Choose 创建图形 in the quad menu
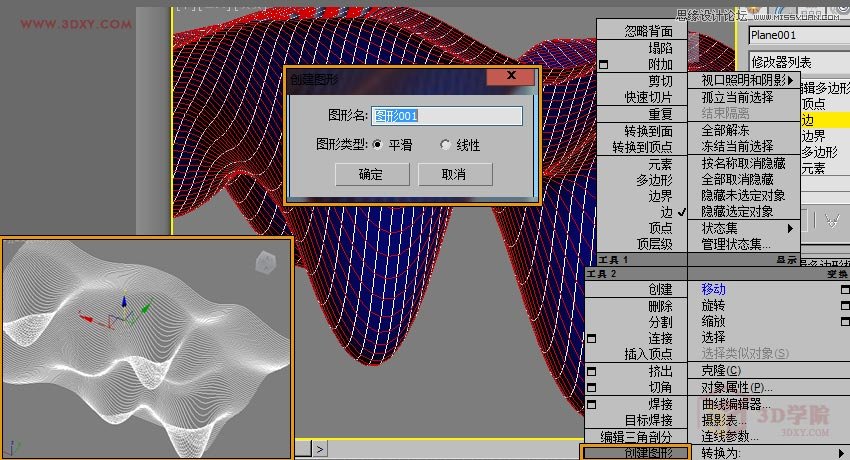This screenshot has width=850, height=460. (x=635, y=453)
